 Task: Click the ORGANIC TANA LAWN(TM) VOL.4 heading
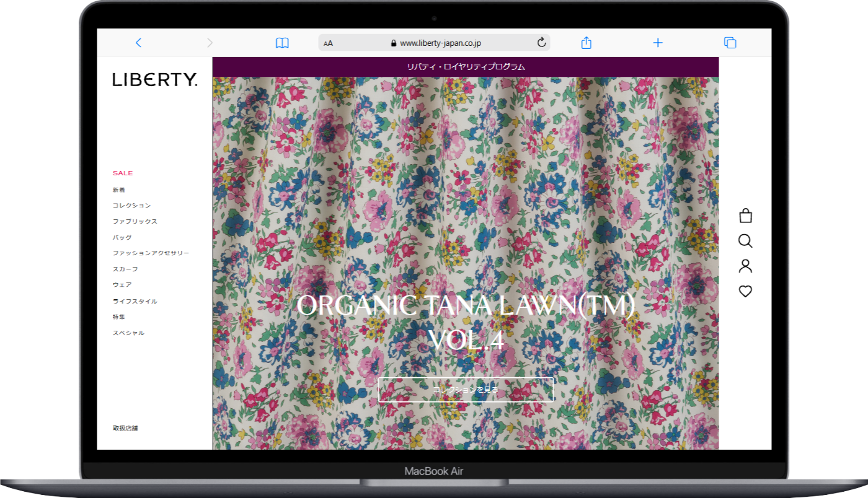466,323
